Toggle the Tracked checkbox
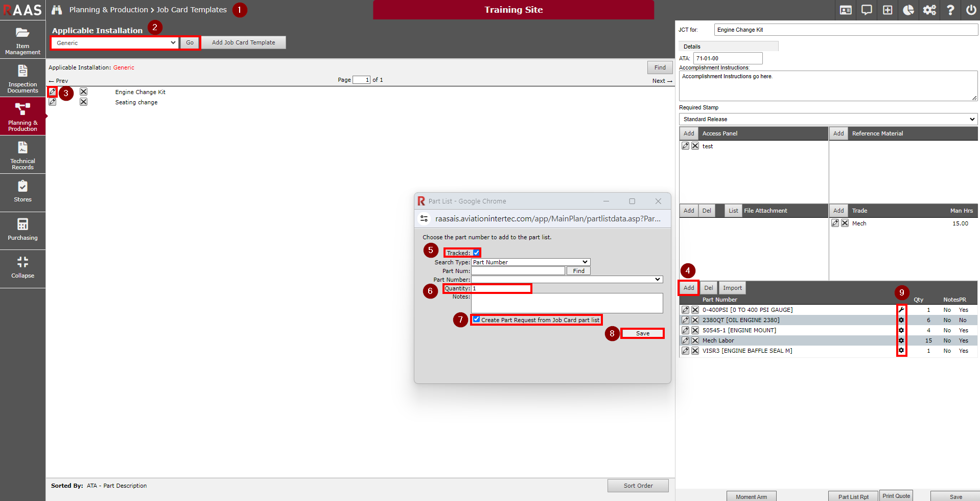Image resolution: width=980 pixels, height=501 pixels. click(476, 253)
